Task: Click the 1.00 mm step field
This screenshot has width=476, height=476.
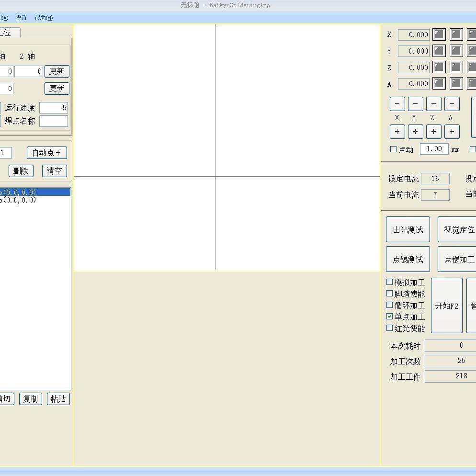Action: (434, 149)
